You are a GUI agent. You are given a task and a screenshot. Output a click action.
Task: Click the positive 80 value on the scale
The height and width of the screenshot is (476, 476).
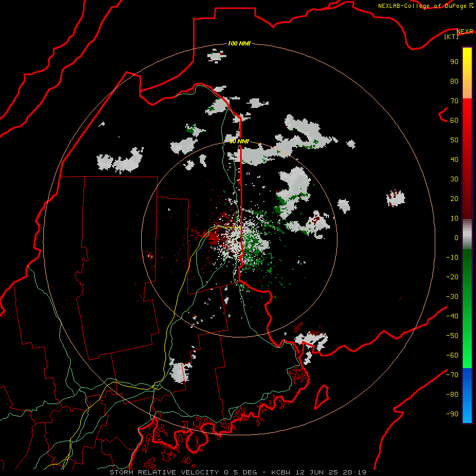(x=454, y=81)
